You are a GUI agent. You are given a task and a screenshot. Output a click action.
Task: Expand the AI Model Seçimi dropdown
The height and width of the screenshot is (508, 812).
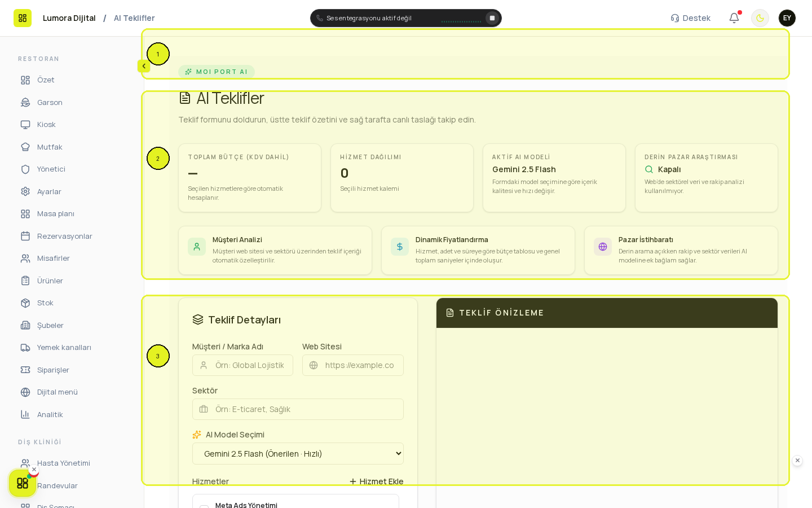[298, 454]
